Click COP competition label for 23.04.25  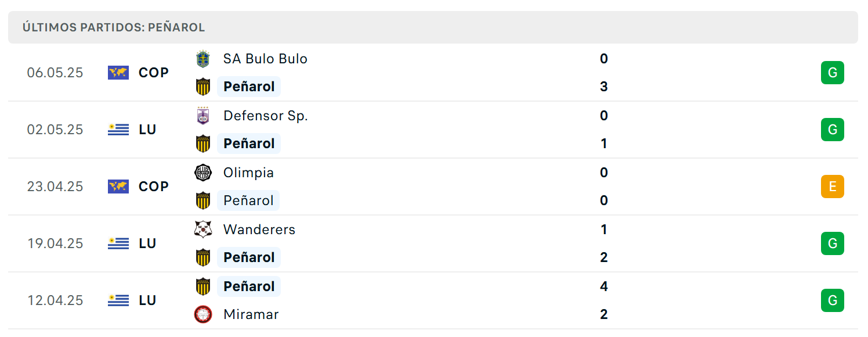click(x=154, y=187)
